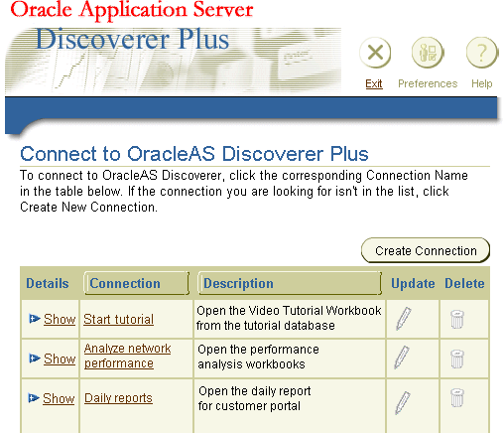504x433 pixels.
Task: Edit Daily reports with pencil icon
Action: click(403, 403)
